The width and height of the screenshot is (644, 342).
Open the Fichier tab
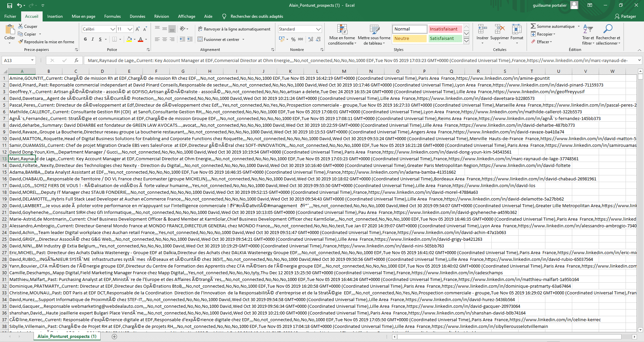click(x=10, y=16)
